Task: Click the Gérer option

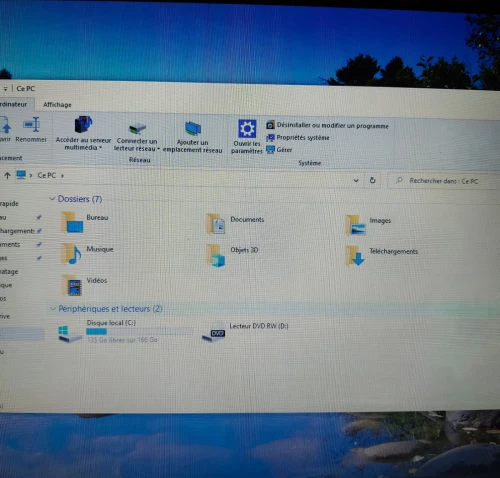Action: tap(279, 150)
